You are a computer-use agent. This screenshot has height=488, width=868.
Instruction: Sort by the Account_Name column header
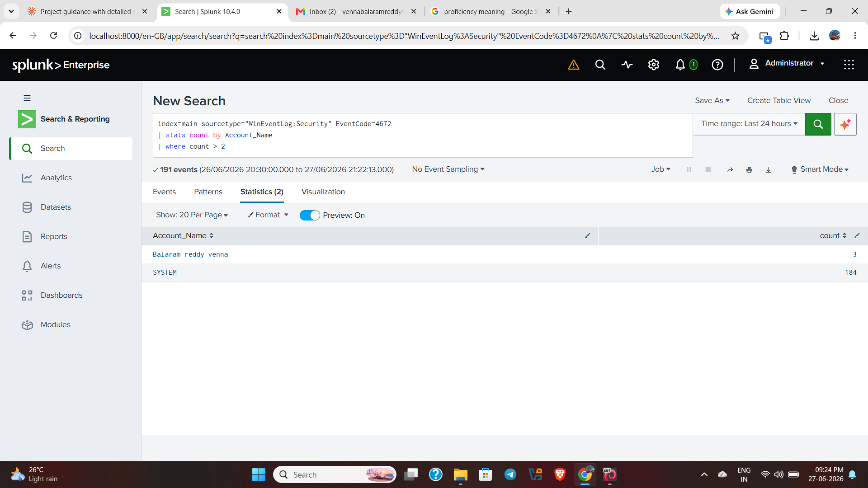(x=183, y=235)
